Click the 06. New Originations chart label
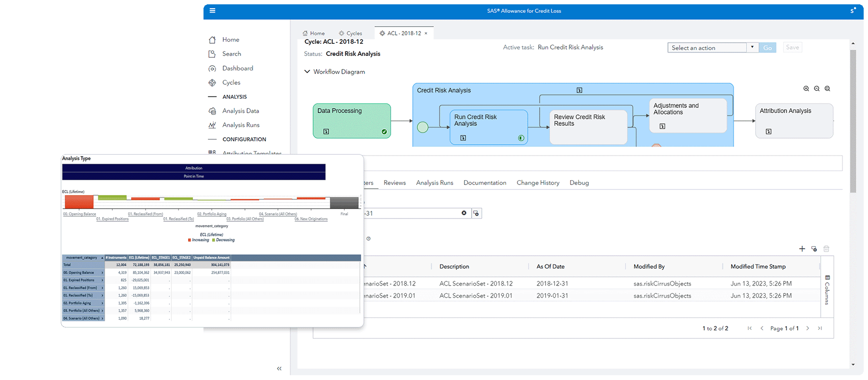The width and height of the screenshot is (868, 380). [311, 219]
